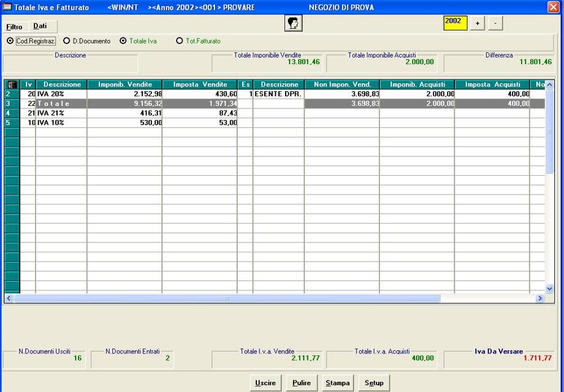Click the Pulire button
The height and width of the screenshot is (392, 564).
click(301, 383)
